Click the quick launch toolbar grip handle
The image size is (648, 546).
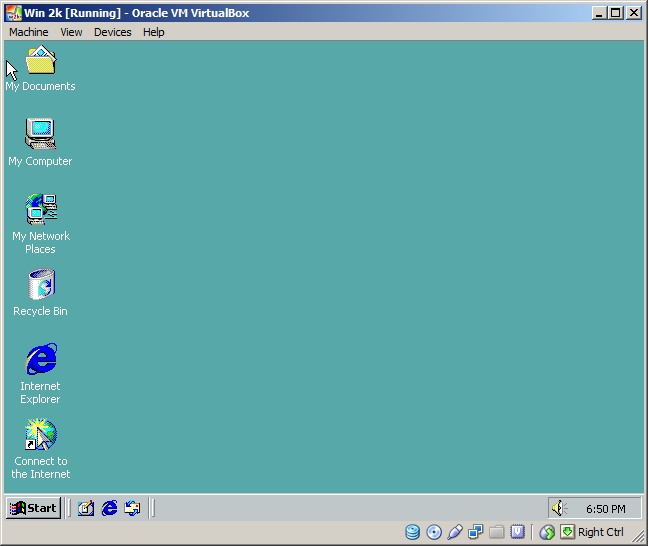click(69, 508)
